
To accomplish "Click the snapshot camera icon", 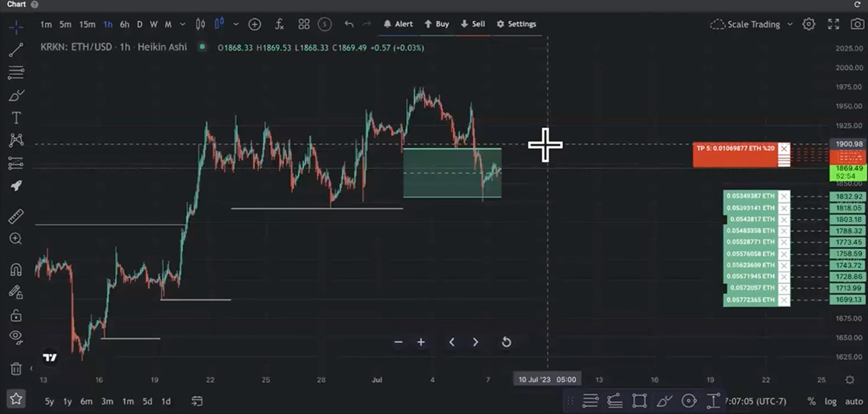I will [856, 24].
